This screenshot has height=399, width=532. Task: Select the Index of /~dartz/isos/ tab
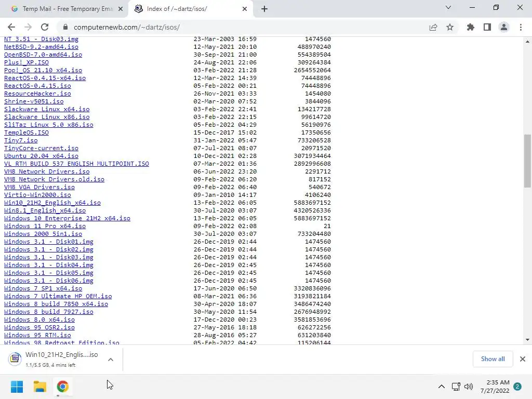190,9
